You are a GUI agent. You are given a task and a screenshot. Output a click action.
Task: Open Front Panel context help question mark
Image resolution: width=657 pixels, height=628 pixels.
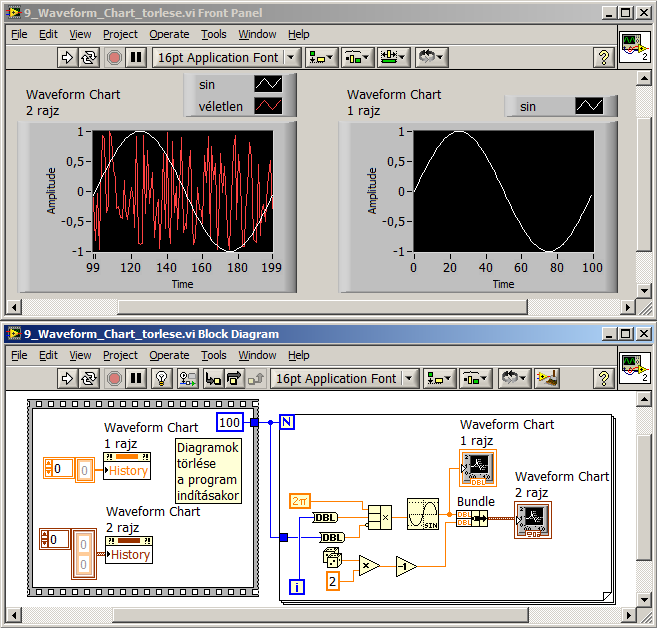(604, 57)
